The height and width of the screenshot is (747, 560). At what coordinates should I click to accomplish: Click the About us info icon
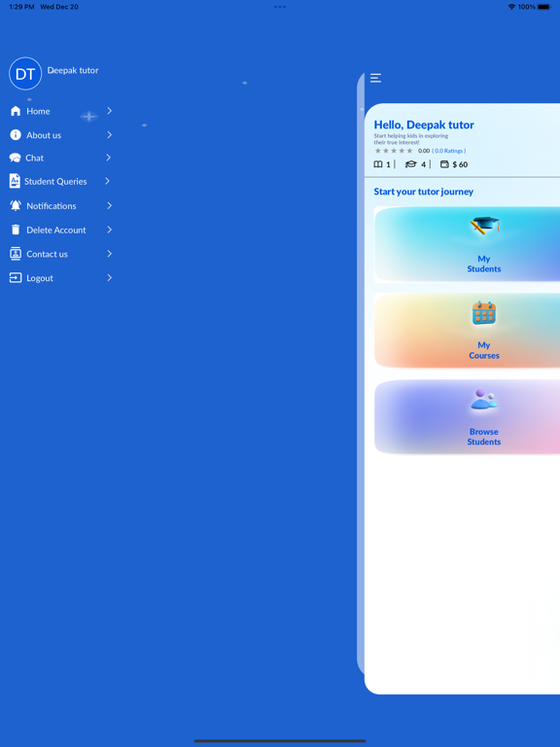16,135
